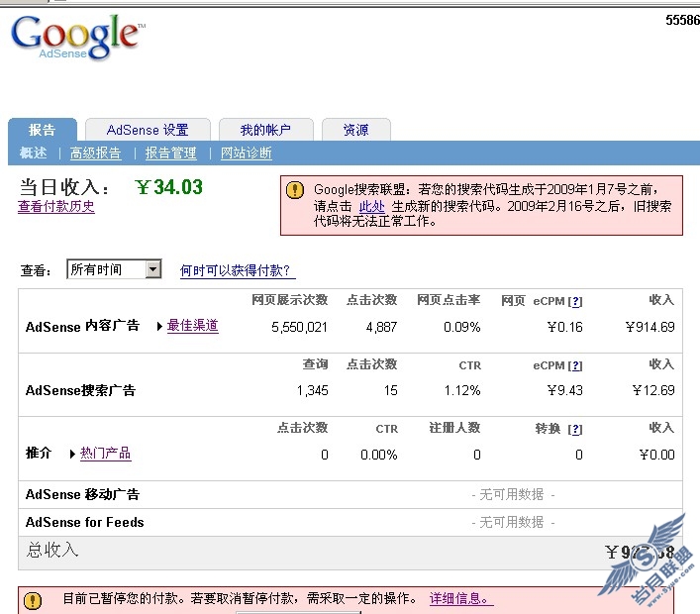Click the warning icon in search alliance notice
This screenshot has width=700, height=614.
coord(295,189)
